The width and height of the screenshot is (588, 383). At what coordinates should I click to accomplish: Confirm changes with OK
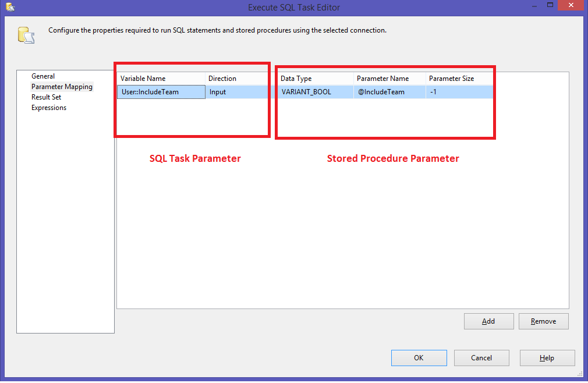pyautogui.click(x=419, y=357)
